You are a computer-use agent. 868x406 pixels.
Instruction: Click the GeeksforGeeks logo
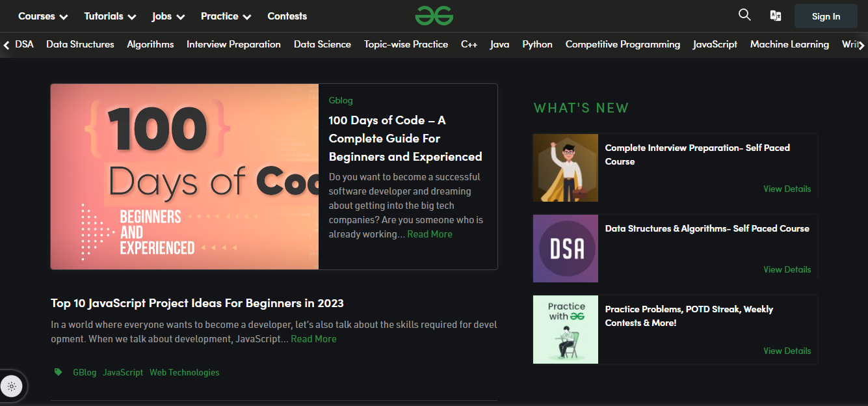pyautogui.click(x=434, y=16)
